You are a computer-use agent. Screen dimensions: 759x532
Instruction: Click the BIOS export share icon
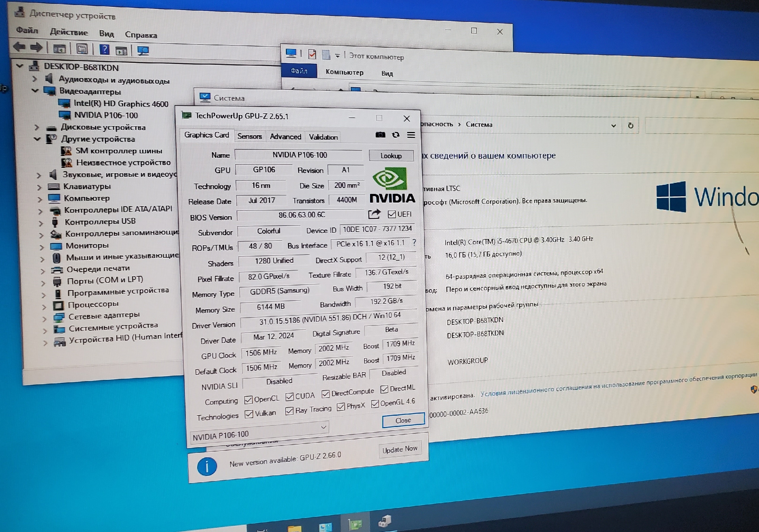[x=374, y=214]
